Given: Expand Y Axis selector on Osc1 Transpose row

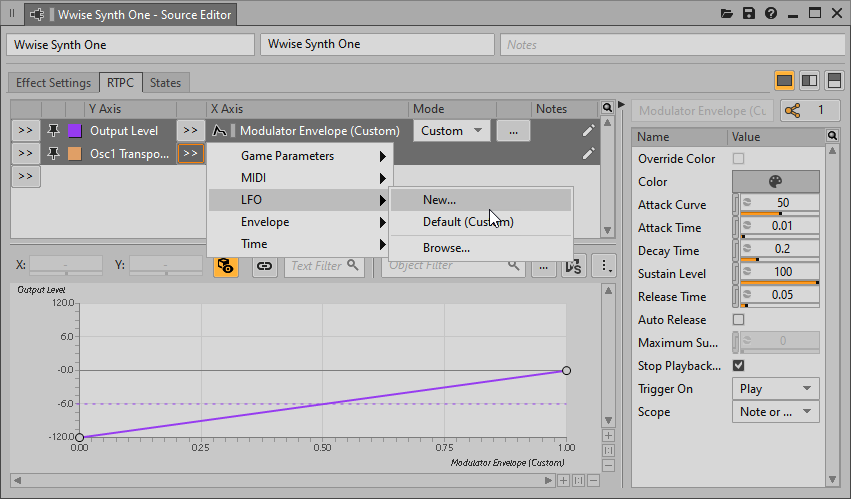Looking at the screenshot, I should coord(26,154).
